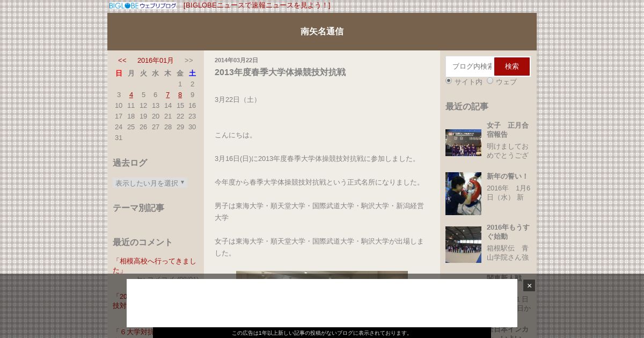
Task: Click the 日 Sunday column header
Action: coord(119,74)
